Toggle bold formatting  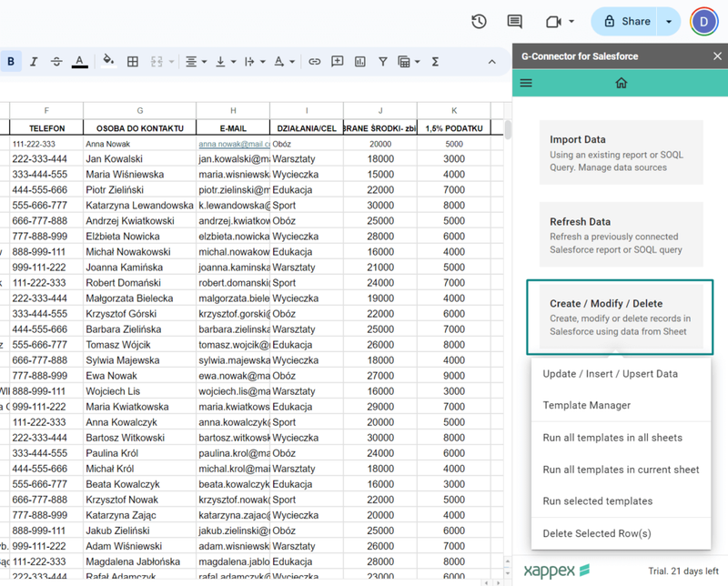point(11,61)
